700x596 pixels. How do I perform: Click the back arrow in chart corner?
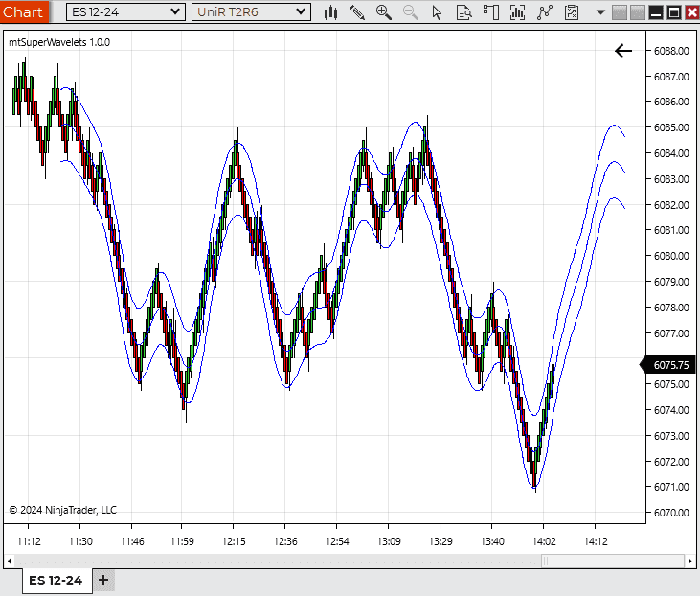pos(623,51)
